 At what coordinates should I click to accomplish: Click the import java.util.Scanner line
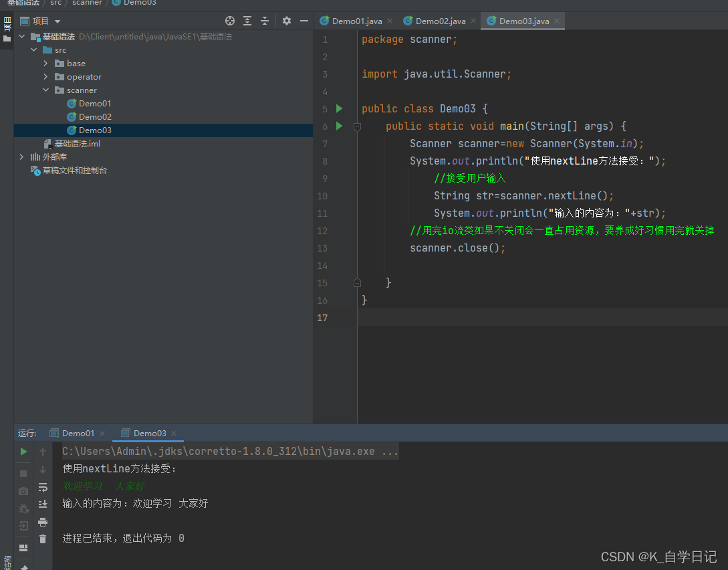click(x=437, y=74)
